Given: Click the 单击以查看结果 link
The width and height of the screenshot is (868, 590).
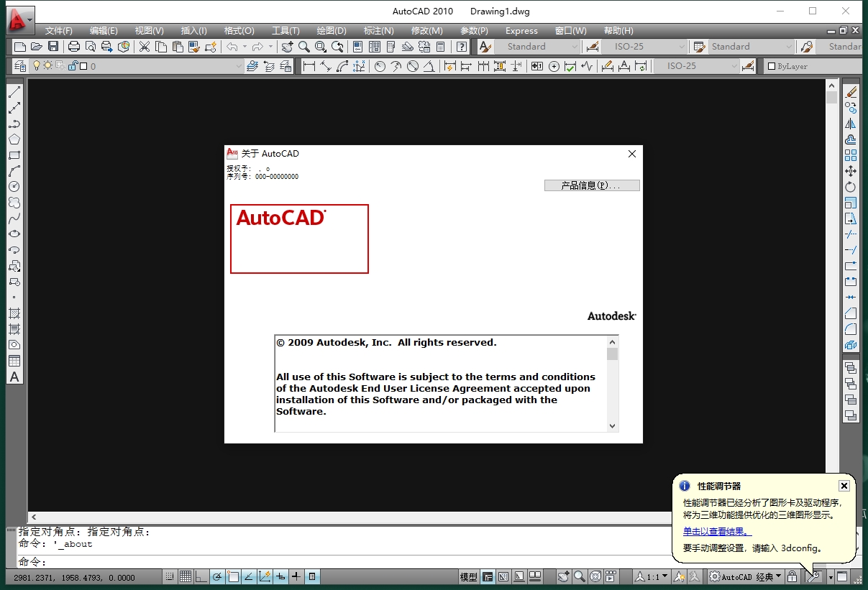Looking at the screenshot, I should (x=717, y=532).
